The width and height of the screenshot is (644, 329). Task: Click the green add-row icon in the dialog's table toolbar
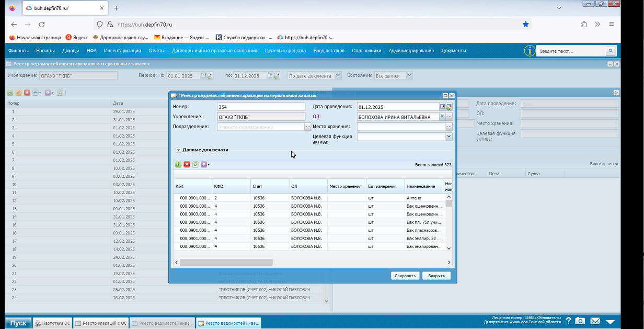(x=178, y=164)
